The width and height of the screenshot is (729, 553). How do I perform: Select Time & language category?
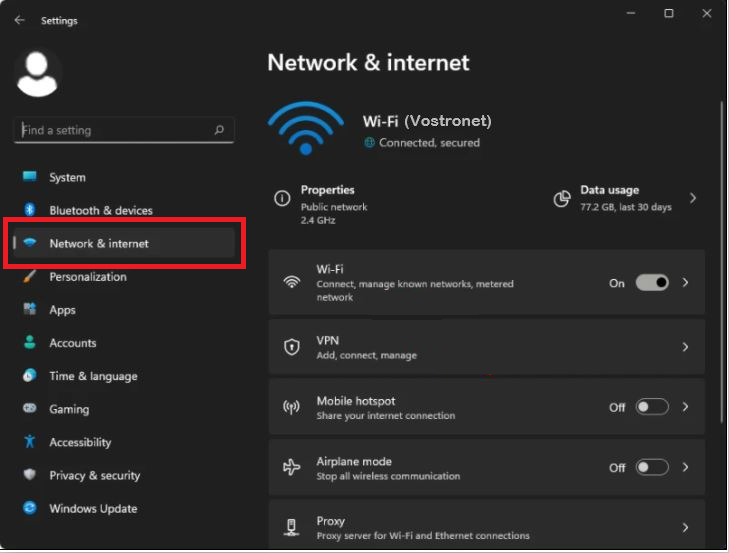pos(93,376)
